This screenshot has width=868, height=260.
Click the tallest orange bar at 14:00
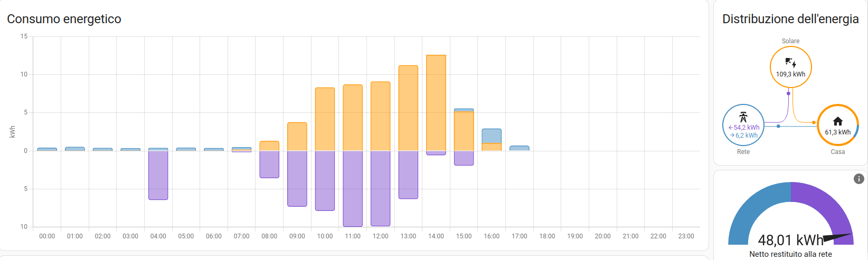tap(436, 103)
